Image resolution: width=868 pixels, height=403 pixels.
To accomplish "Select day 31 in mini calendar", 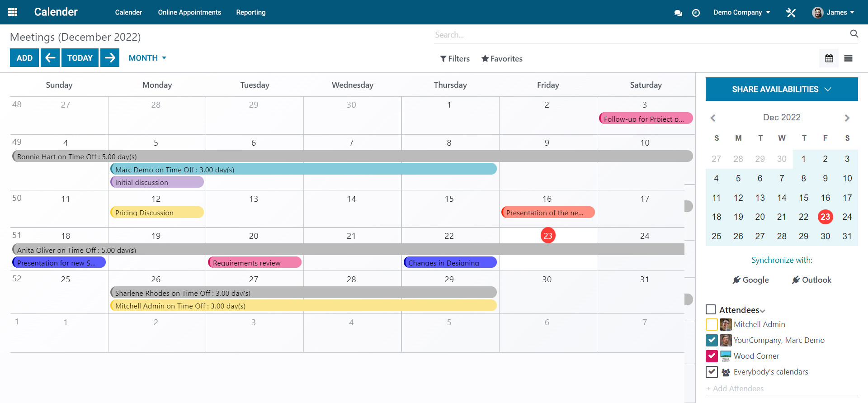I will (847, 236).
